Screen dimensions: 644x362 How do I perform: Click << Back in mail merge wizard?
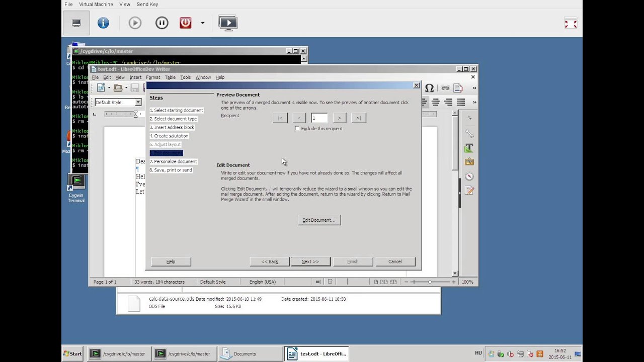270,261
